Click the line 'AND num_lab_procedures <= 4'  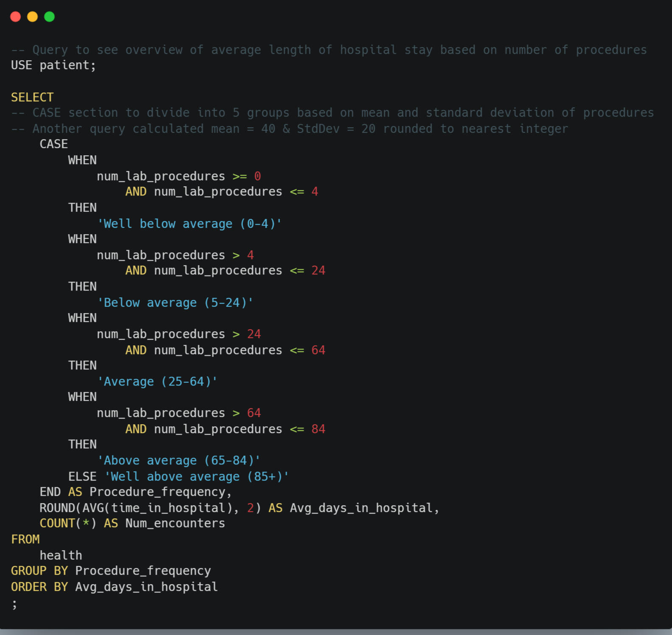point(222,192)
